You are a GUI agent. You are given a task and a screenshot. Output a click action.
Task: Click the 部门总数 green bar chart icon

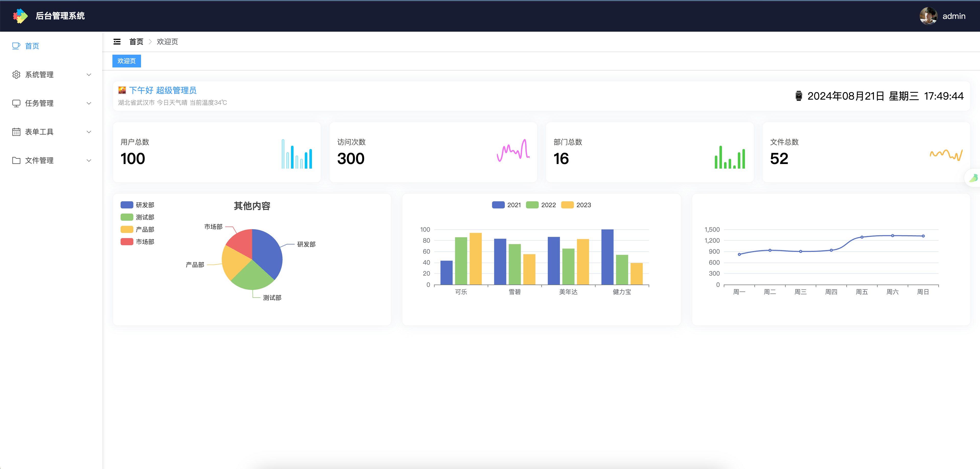pyautogui.click(x=730, y=157)
